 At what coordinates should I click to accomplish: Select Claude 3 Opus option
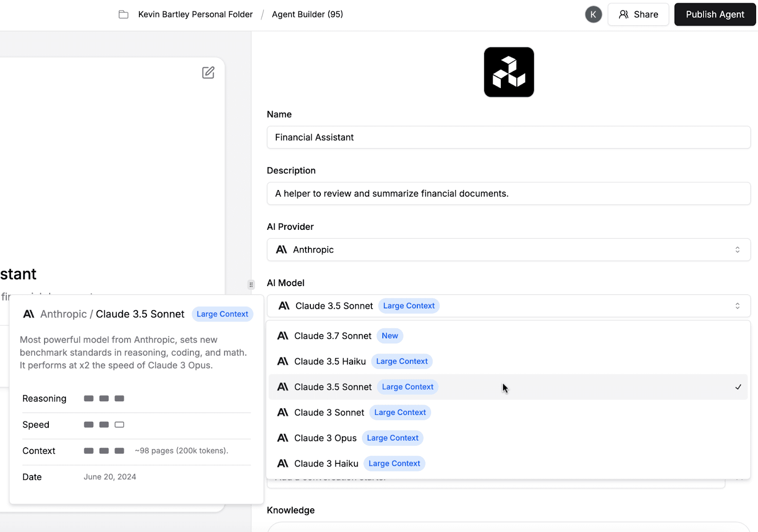click(x=508, y=438)
